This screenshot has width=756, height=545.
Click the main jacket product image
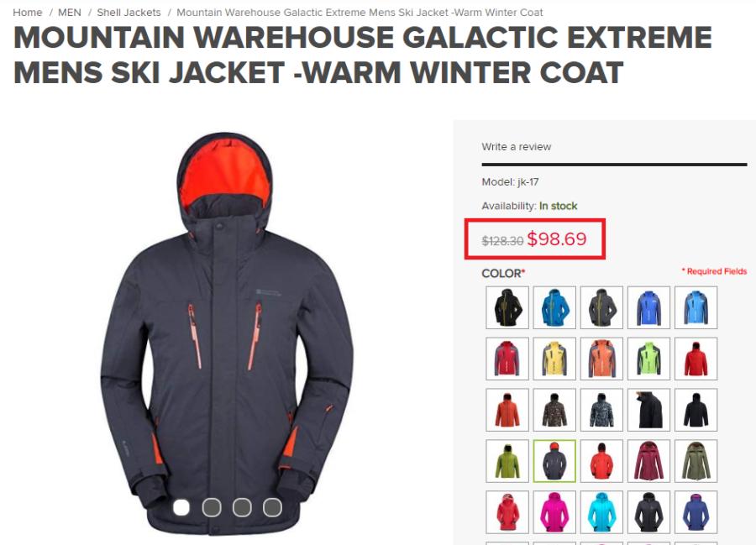(x=227, y=333)
